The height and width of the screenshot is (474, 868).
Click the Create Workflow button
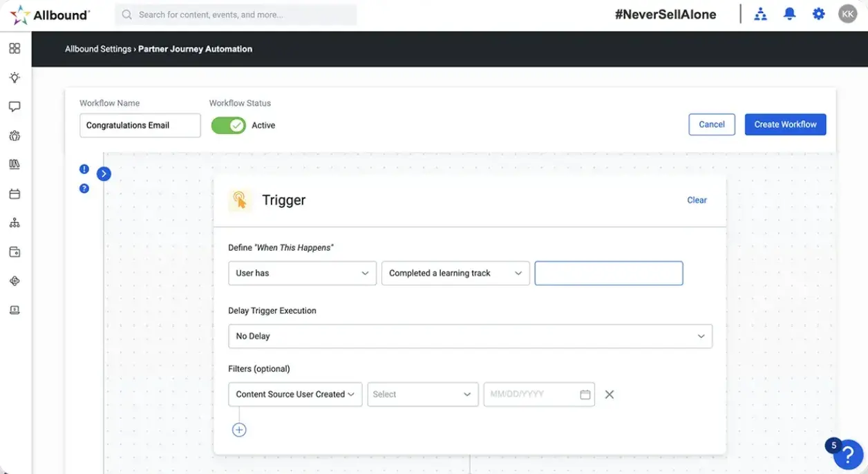[785, 124]
